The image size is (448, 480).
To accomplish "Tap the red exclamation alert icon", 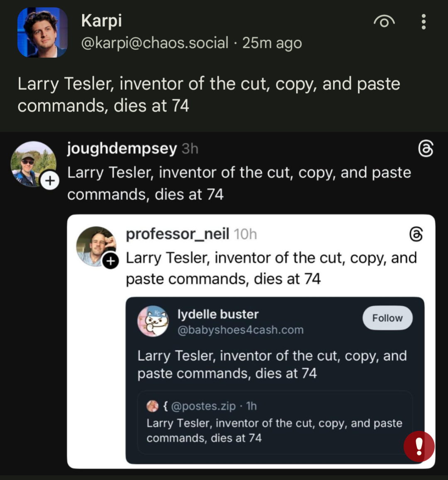I will coord(419,446).
